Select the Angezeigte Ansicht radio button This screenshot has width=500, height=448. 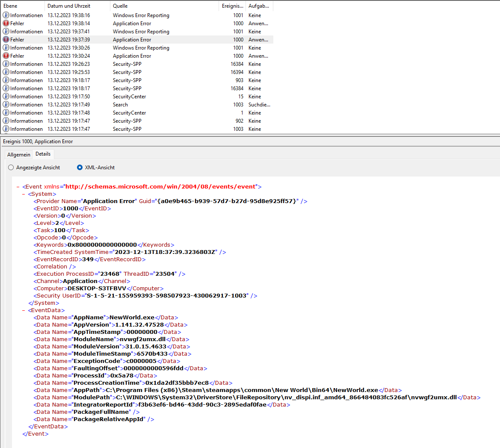click(x=11, y=168)
